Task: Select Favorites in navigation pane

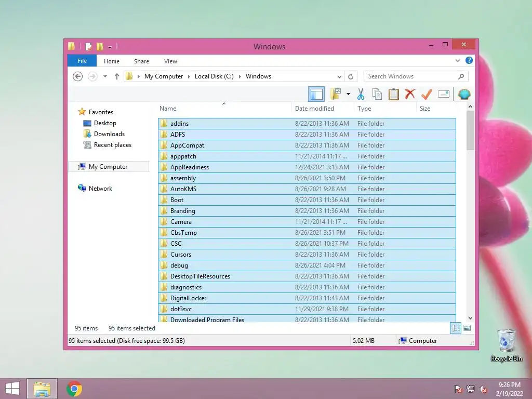Action: tap(101, 112)
